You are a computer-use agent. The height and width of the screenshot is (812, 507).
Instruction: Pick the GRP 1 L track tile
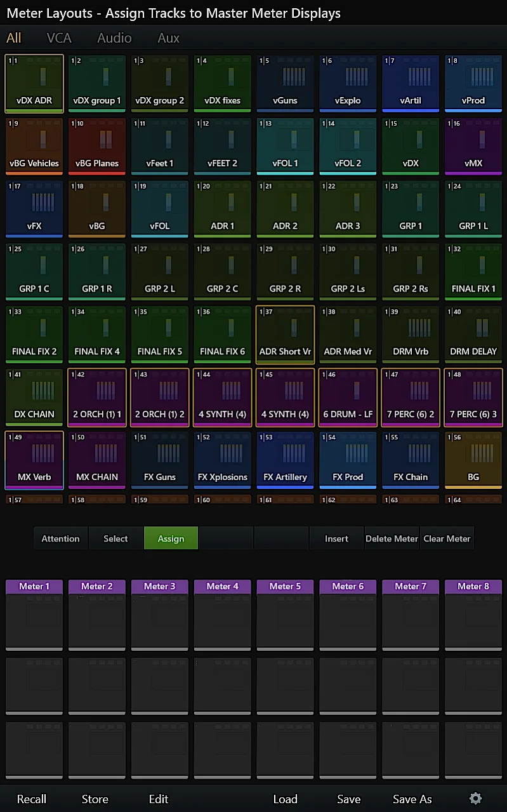click(x=473, y=210)
